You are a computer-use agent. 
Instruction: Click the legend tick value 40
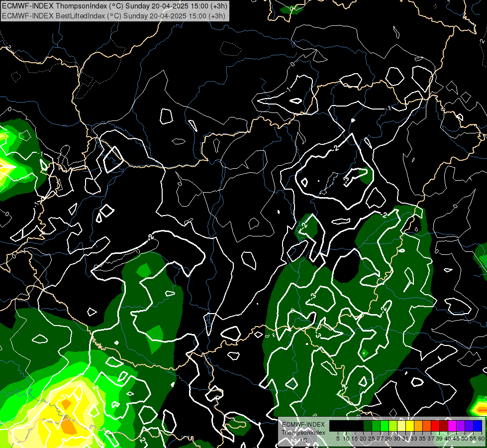point(448,439)
